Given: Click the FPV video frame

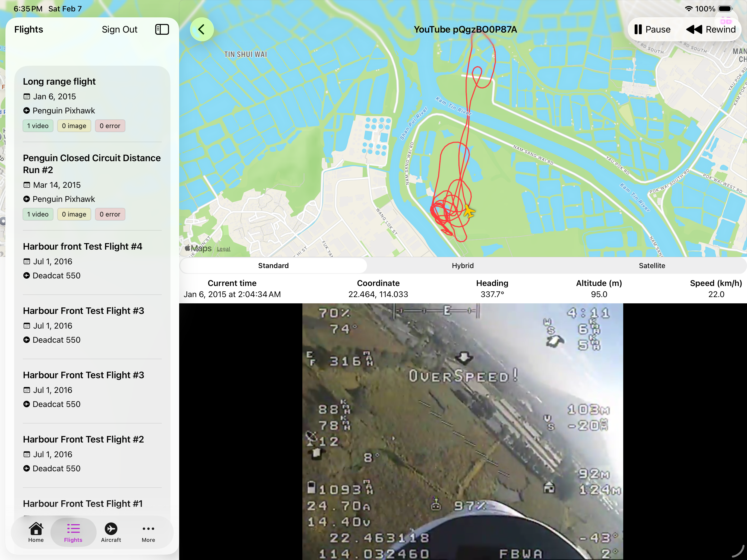Looking at the screenshot, I should (x=462, y=431).
